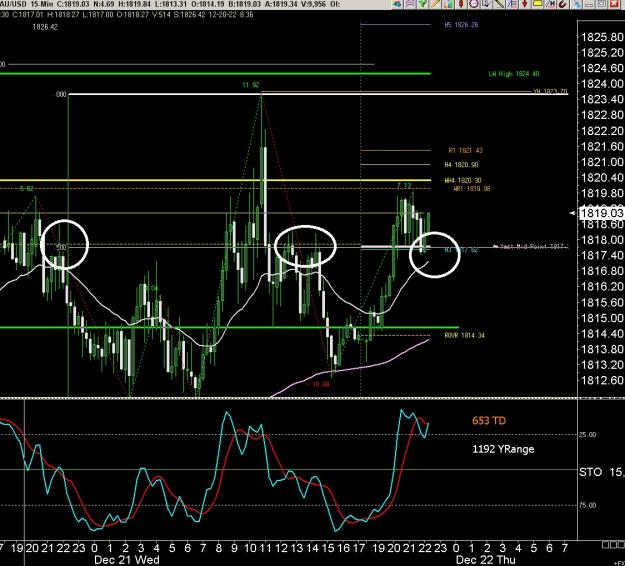This screenshot has height=566, width=625.
Task: Click the 1819.03 current price tag
Action: [601, 213]
